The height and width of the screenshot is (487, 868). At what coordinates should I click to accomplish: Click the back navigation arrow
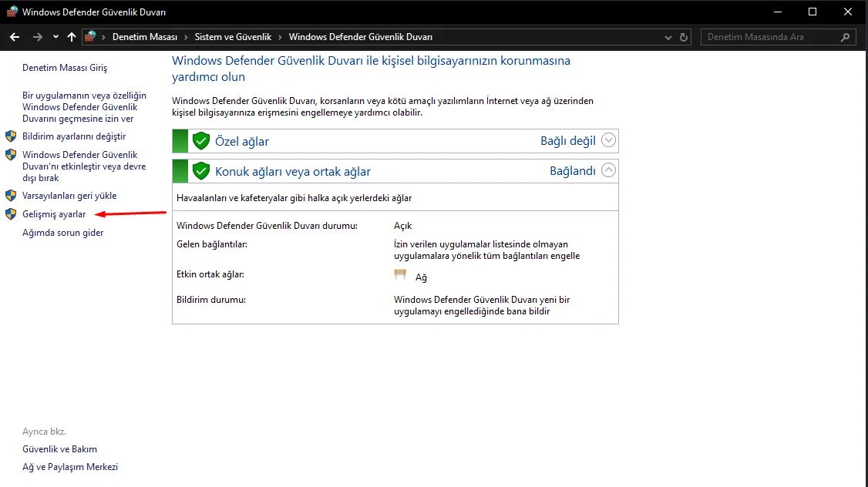tap(15, 37)
